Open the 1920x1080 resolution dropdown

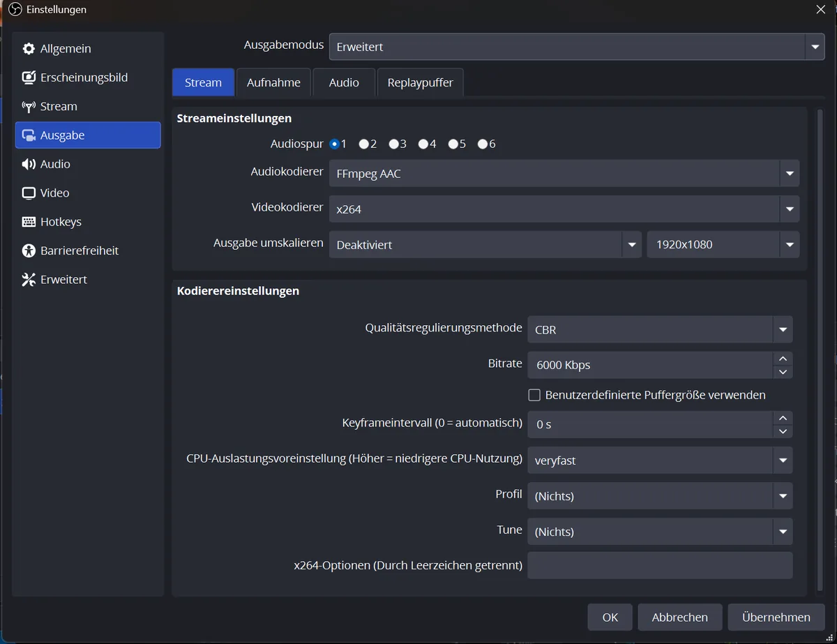(x=723, y=245)
